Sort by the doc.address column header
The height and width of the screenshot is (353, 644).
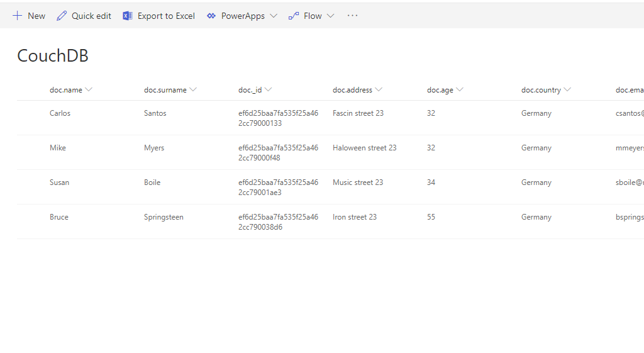(x=352, y=90)
